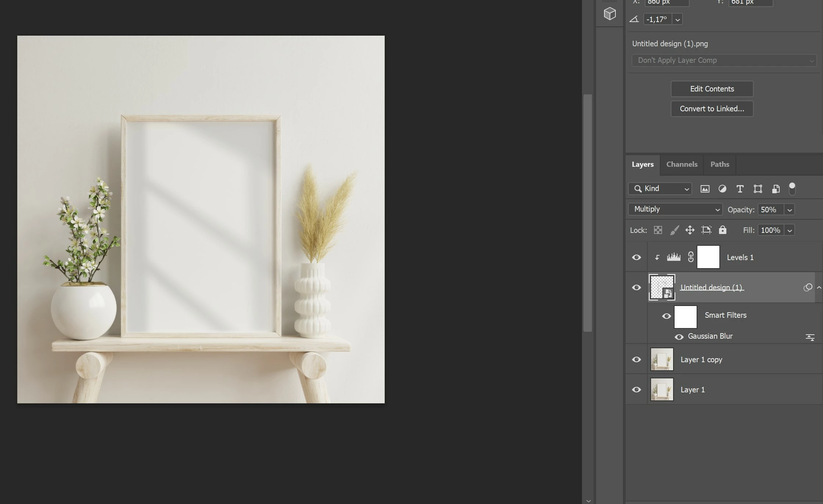The height and width of the screenshot is (504, 823).
Task: Click the lock image pixels brush icon
Action: tap(674, 230)
